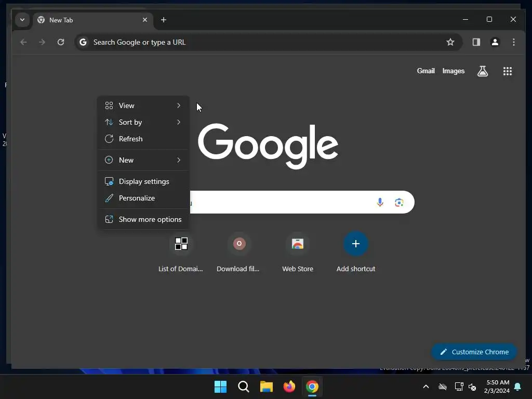This screenshot has height=399, width=532.
Task: Expand Sort by submenu
Action: 143,122
